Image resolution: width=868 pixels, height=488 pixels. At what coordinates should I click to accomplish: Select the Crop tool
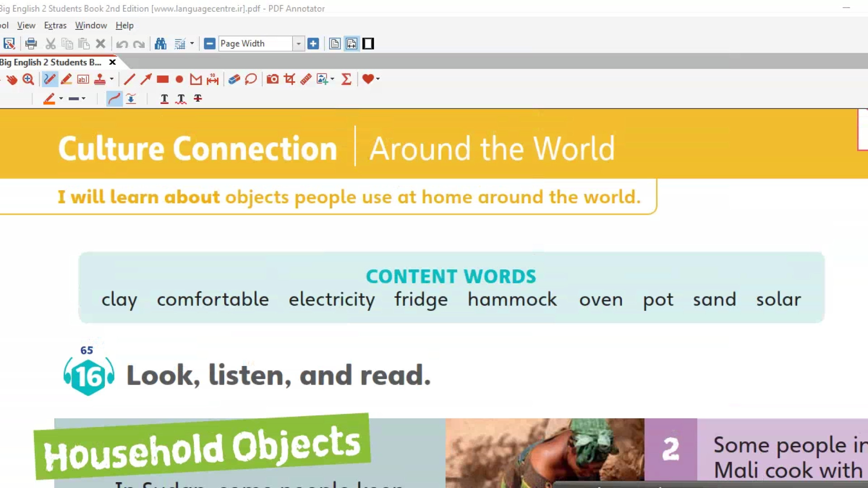289,80
